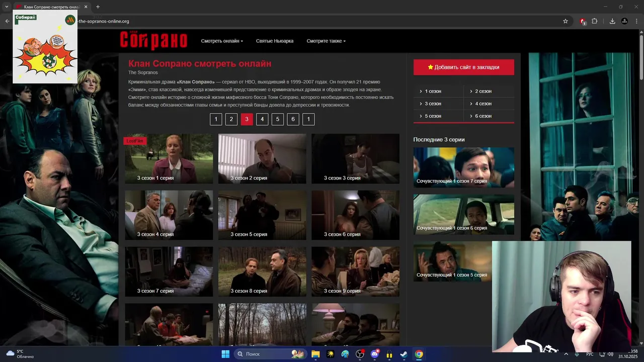Open the weather widget showing 5°C
Screen dimensions: 644x362
click(19, 354)
